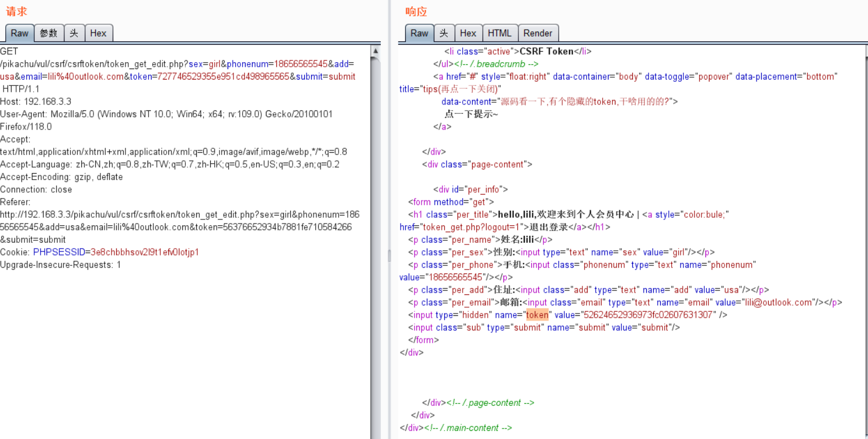Screen dimensions: 868x439
Task: Click the Accept-Language header line
Action: [170, 164]
